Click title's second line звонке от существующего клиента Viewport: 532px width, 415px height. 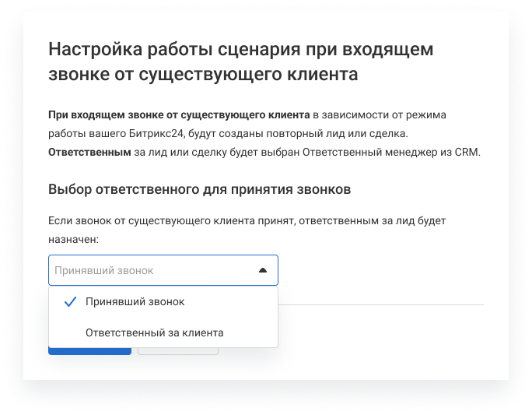pos(203,75)
